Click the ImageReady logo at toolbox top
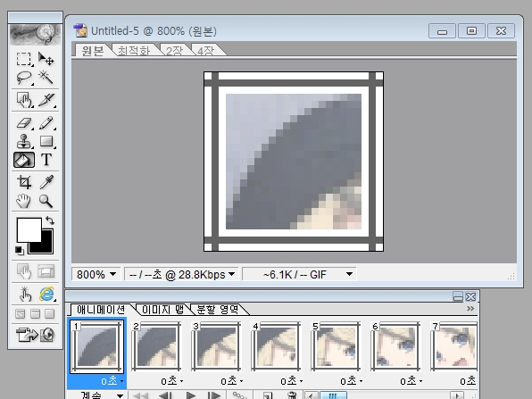 [36, 34]
